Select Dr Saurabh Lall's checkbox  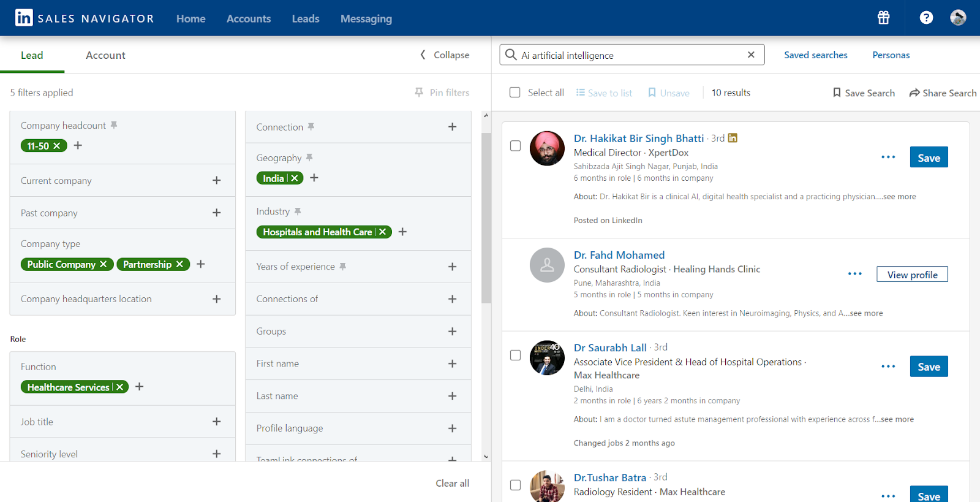tap(516, 356)
